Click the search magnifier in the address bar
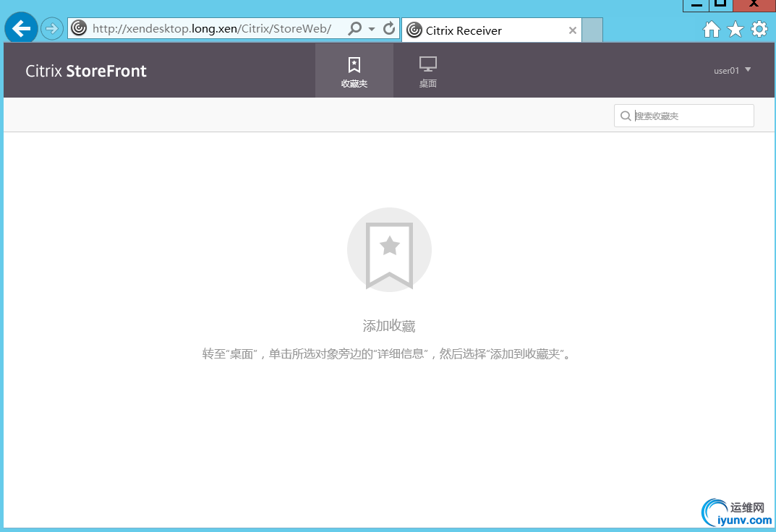776x532 pixels. pyautogui.click(x=355, y=29)
